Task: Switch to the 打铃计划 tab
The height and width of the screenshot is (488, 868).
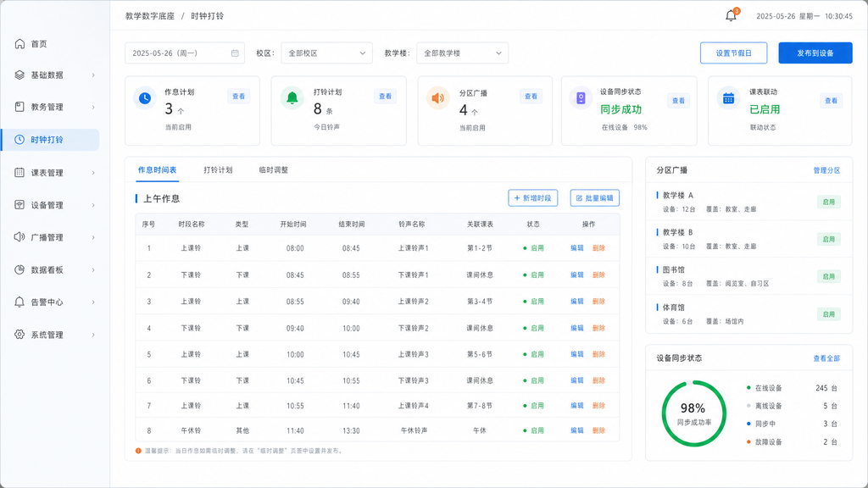Action: pos(218,169)
